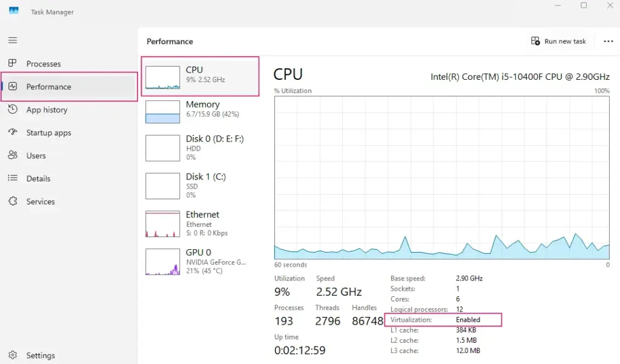Select the Ethernet network graph thumbnail
This screenshot has width=620, height=364.
(x=163, y=224)
